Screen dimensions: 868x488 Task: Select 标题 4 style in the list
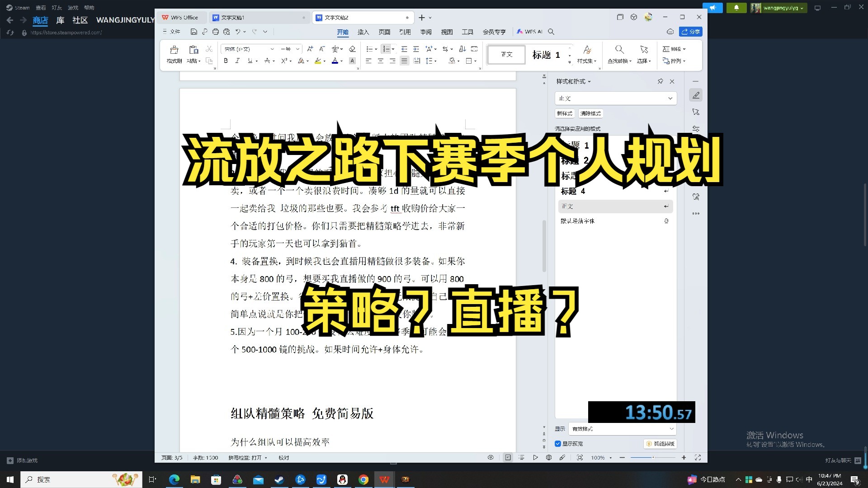click(615, 191)
